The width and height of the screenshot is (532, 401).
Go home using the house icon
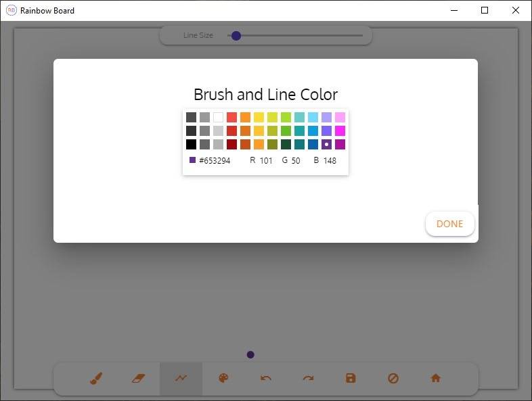[x=435, y=378]
